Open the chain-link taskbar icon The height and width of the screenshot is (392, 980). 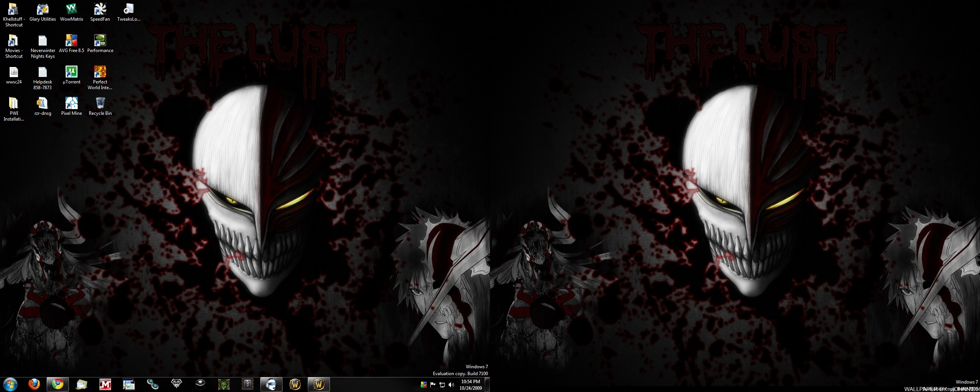[153, 384]
